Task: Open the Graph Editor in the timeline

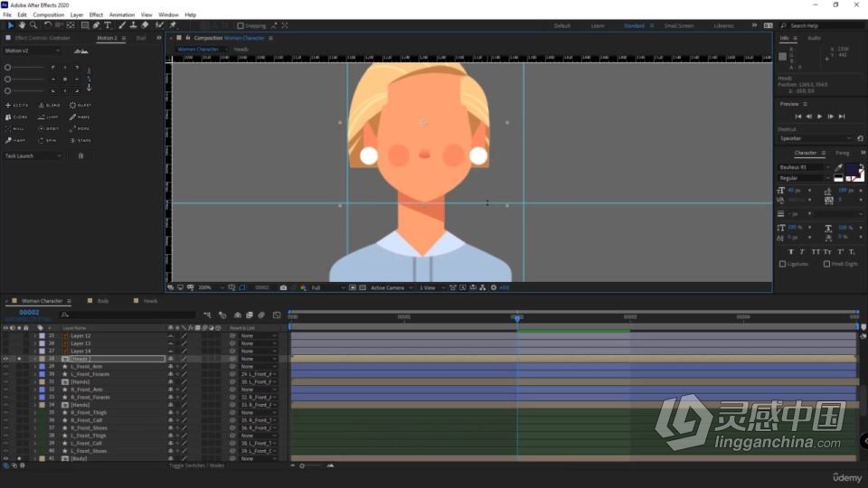Action: (277, 315)
